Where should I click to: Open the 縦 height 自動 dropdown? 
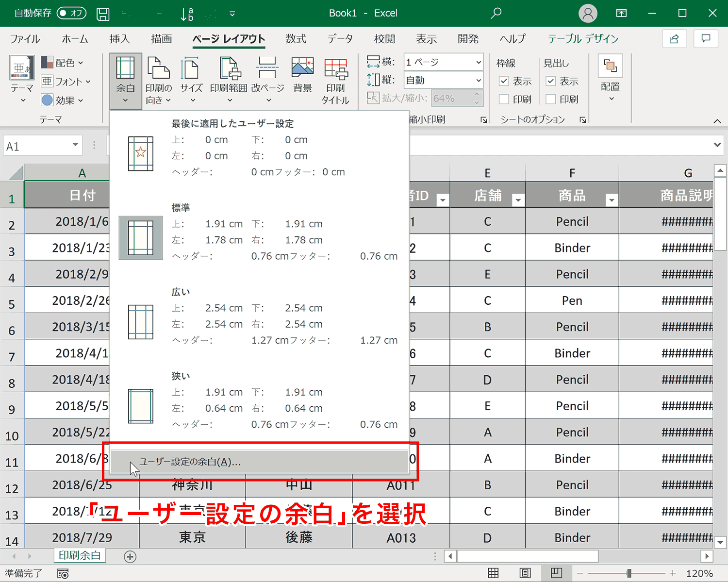tap(478, 80)
